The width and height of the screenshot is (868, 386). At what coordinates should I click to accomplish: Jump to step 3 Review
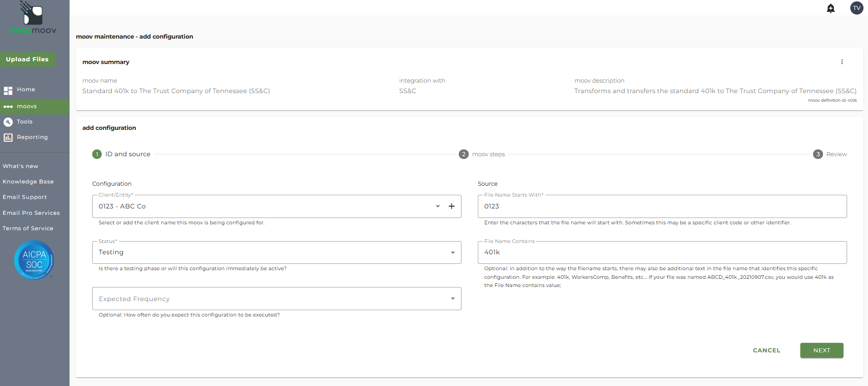[830, 154]
